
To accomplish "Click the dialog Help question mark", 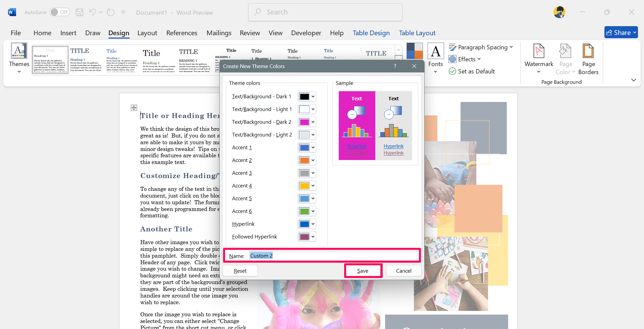I will tap(395, 66).
